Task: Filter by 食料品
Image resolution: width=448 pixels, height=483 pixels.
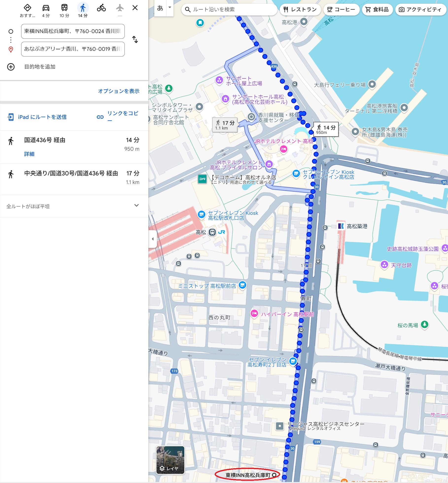Action: coord(377,10)
